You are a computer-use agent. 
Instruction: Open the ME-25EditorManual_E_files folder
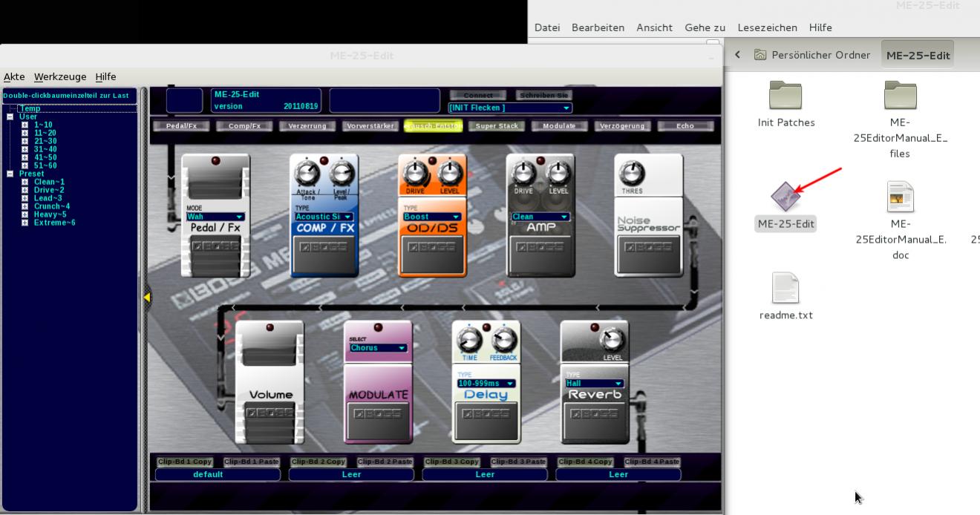coord(901,95)
